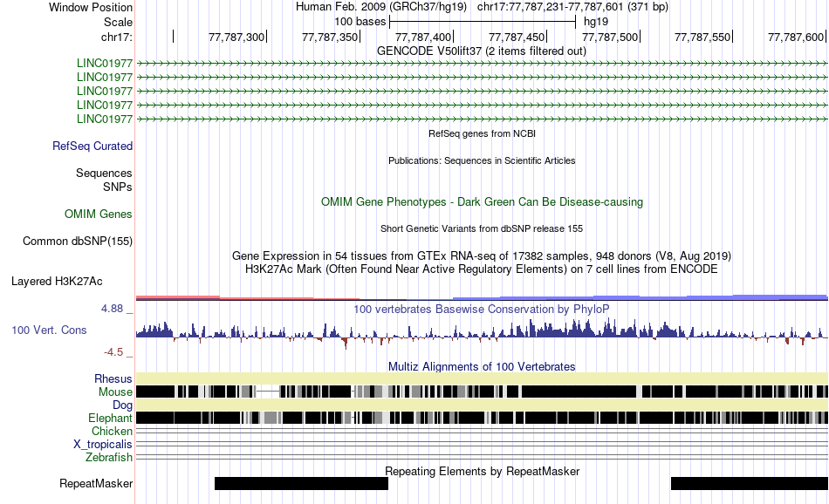Viewport: 829px width, 504px height.
Task: Click the first RepeatMasker black block
Action: click(x=301, y=483)
